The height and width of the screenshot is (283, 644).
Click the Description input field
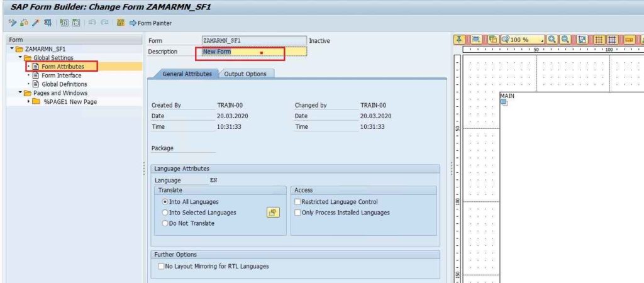point(254,52)
